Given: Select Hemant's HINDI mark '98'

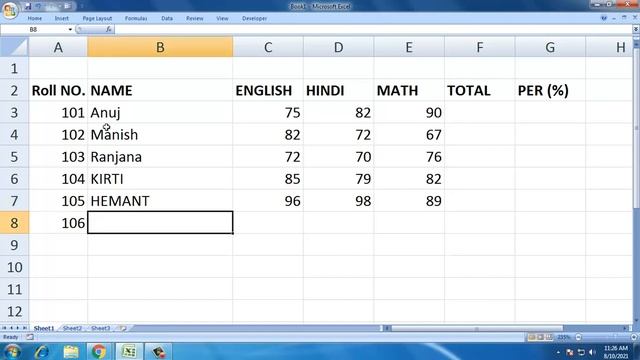Looking at the screenshot, I should tap(338, 200).
